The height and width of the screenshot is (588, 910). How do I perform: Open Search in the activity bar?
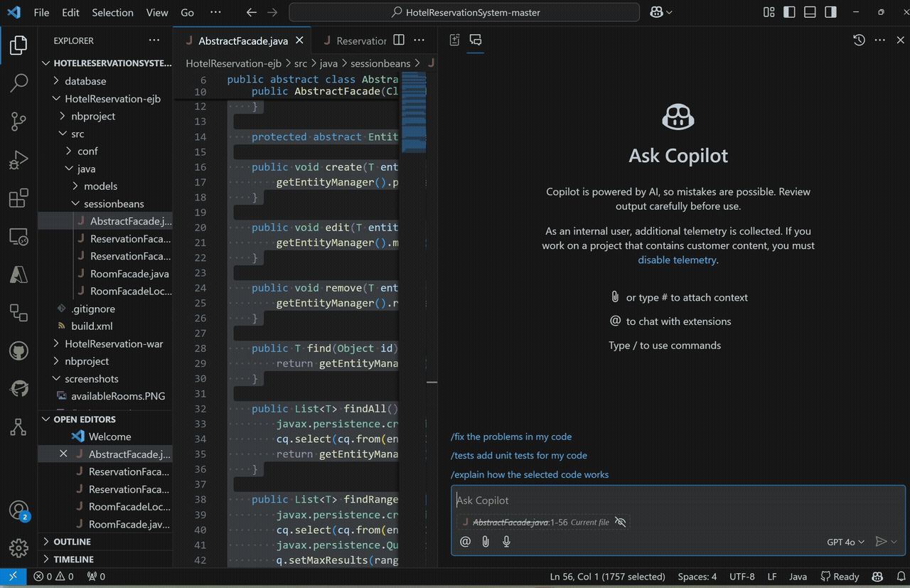pos(18,83)
